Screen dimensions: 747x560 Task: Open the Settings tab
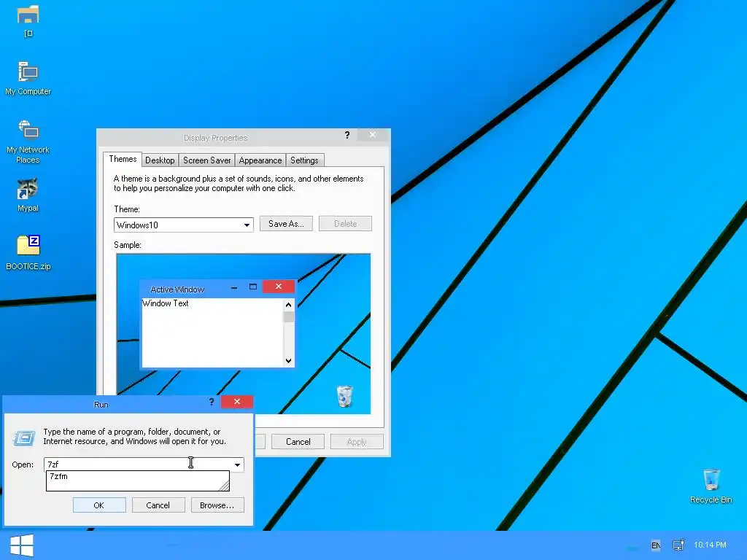[x=304, y=160]
